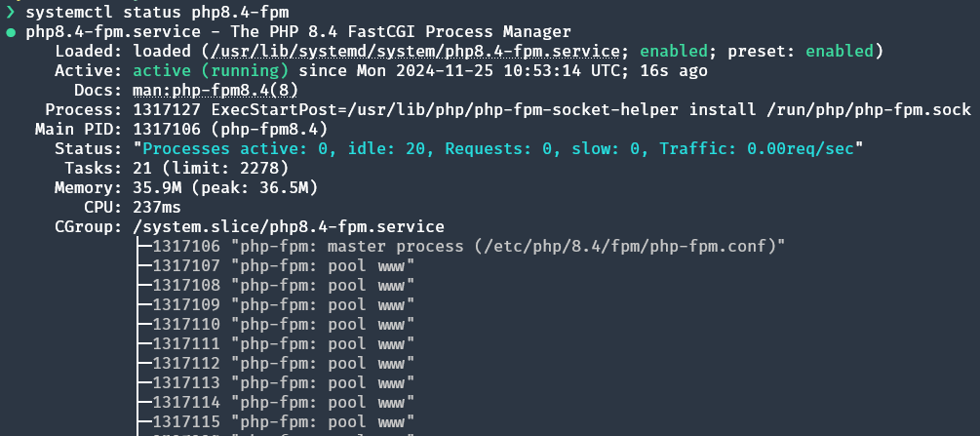Click the green "active (running)" status text
The image size is (980, 436).
211,70
